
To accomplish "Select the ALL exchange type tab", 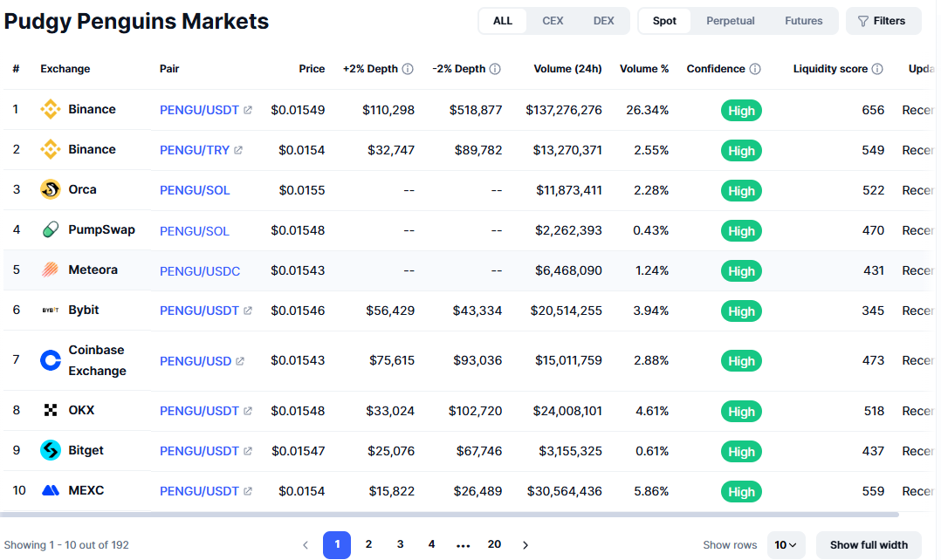I will click(503, 21).
